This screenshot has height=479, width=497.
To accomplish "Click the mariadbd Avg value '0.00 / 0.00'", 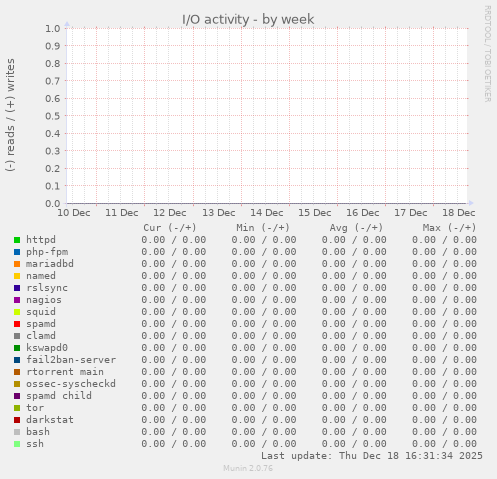I will pos(354,264).
